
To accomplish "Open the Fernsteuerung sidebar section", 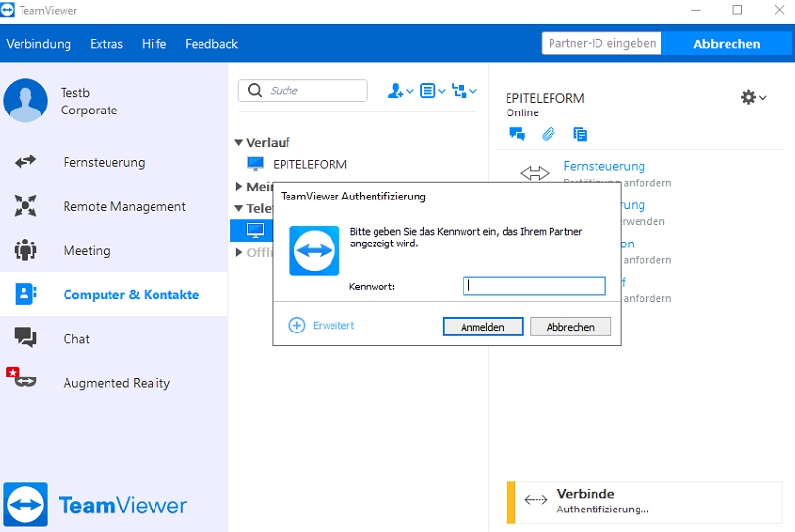I will pyautogui.click(x=104, y=162).
